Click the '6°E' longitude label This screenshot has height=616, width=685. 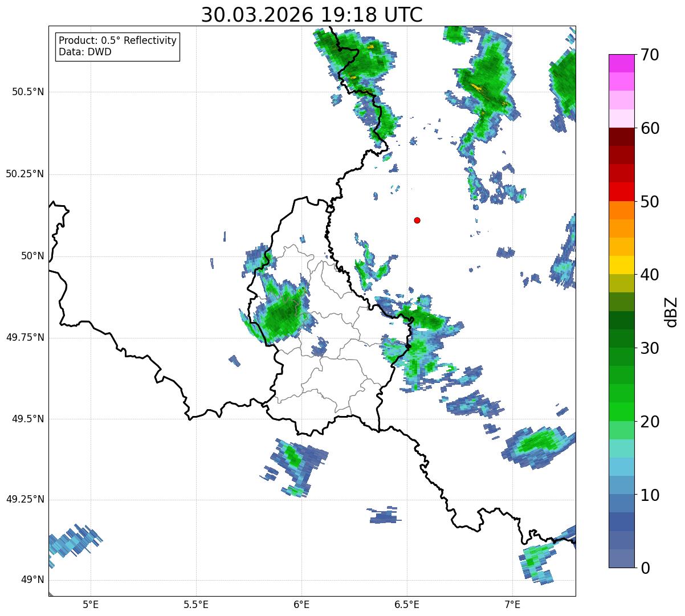[301, 604]
